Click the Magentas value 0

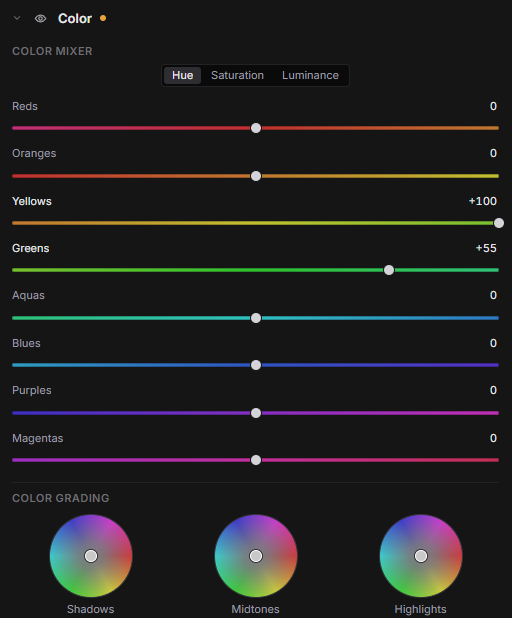(x=493, y=438)
